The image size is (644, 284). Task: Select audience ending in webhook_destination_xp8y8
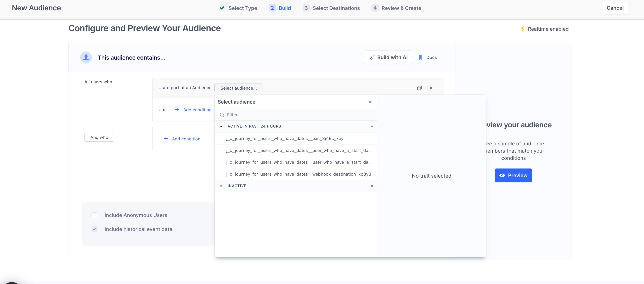[x=296, y=174]
